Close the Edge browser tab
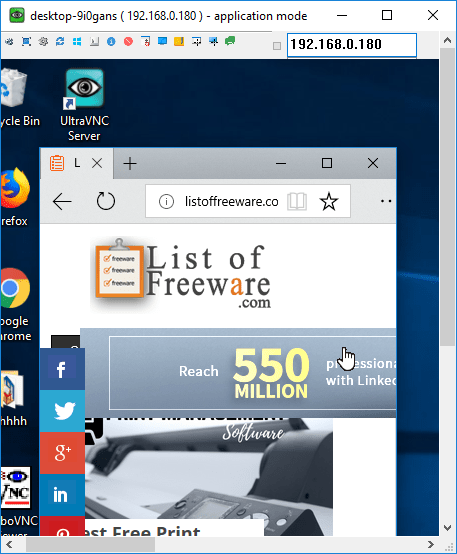 (97, 163)
